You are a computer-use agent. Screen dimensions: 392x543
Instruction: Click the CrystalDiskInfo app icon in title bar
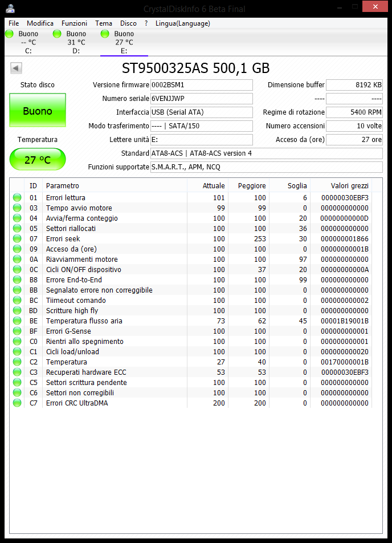[x=10, y=9]
